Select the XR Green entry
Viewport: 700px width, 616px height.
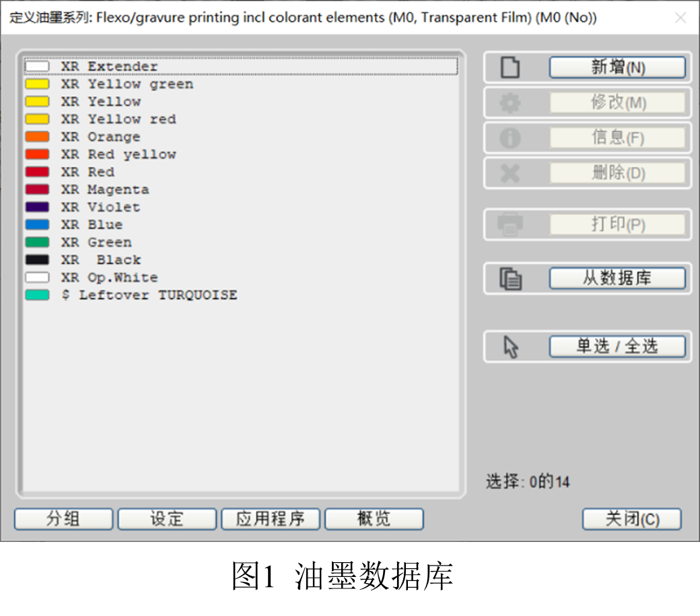click(241, 242)
